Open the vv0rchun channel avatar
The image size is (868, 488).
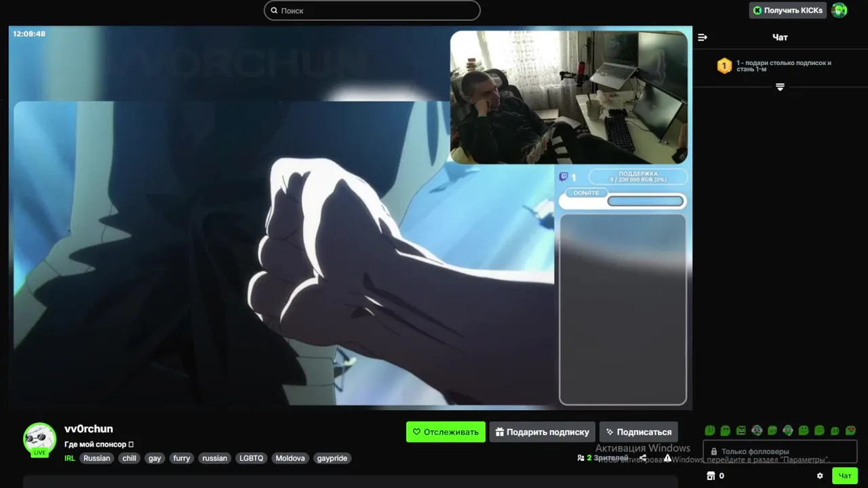tap(39, 439)
